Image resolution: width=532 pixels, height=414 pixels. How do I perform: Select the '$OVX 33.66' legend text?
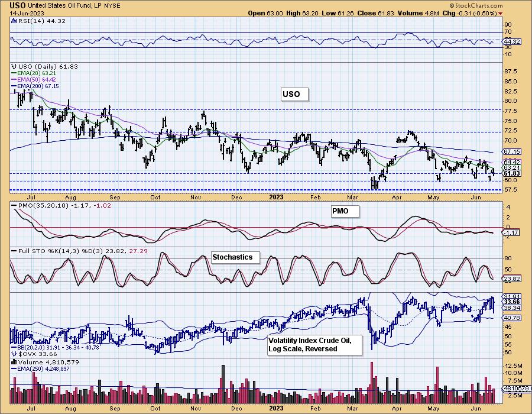click(x=37, y=354)
